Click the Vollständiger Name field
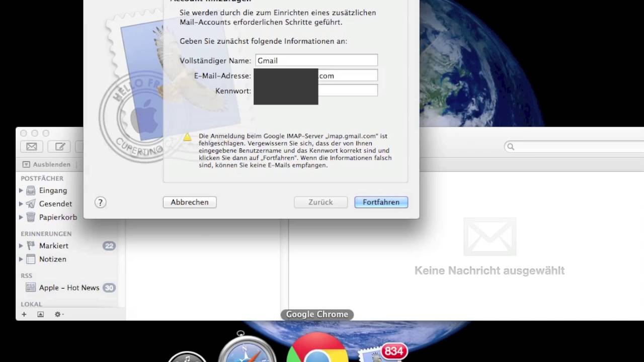 pyautogui.click(x=316, y=60)
